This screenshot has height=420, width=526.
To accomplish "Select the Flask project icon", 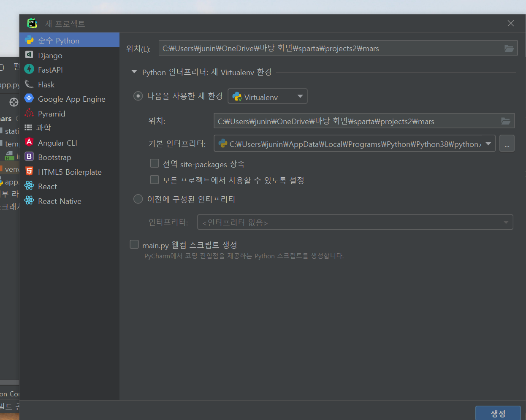I will pyautogui.click(x=29, y=84).
